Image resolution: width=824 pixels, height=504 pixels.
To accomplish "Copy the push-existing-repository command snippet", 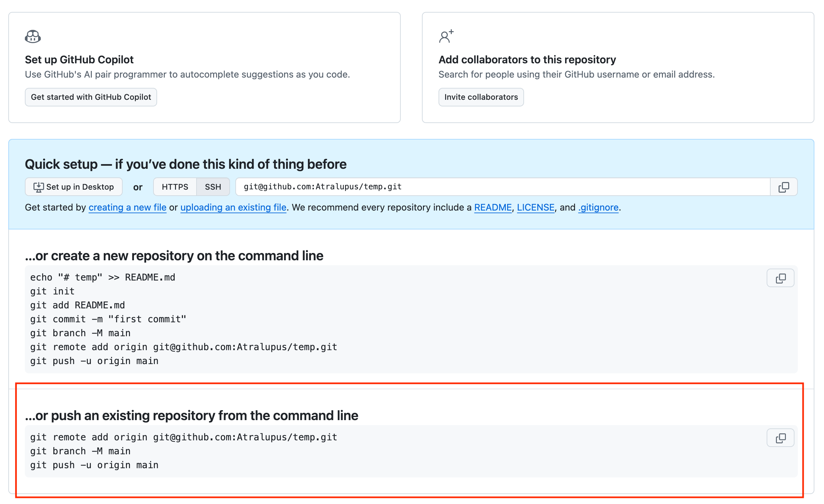I will coord(781,437).
